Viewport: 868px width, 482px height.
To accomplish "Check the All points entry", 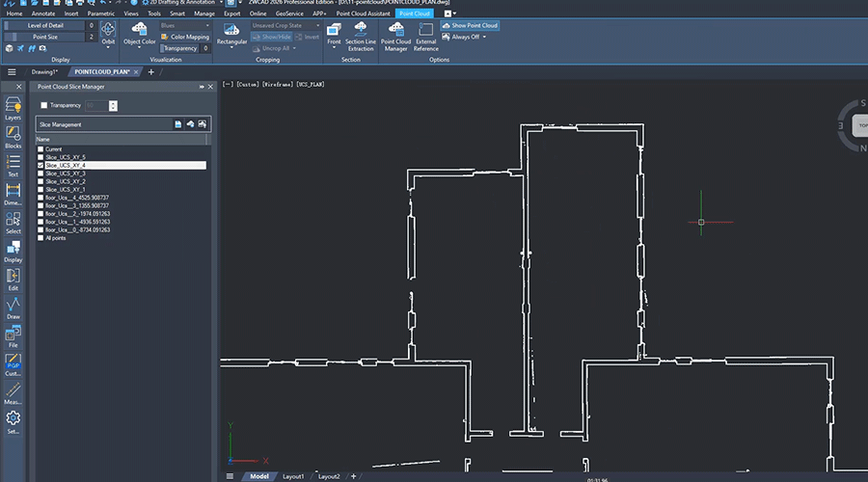I will [41, 238].
